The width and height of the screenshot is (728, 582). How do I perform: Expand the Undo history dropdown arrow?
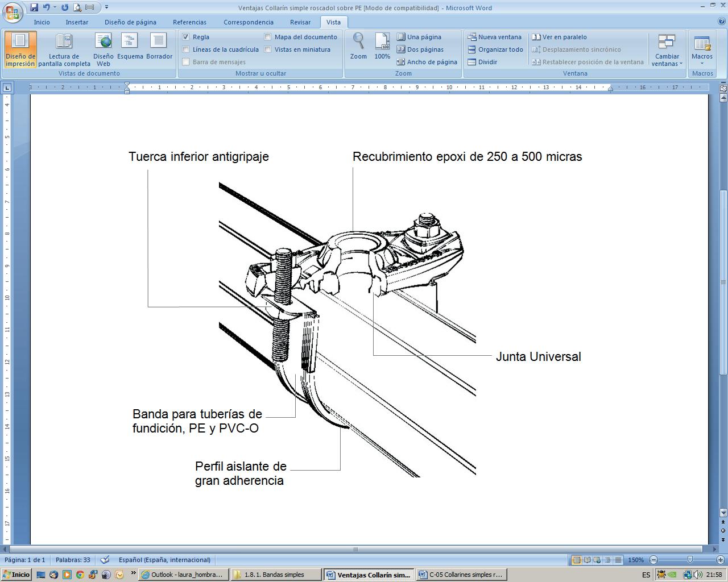click(x=55, y=7)
